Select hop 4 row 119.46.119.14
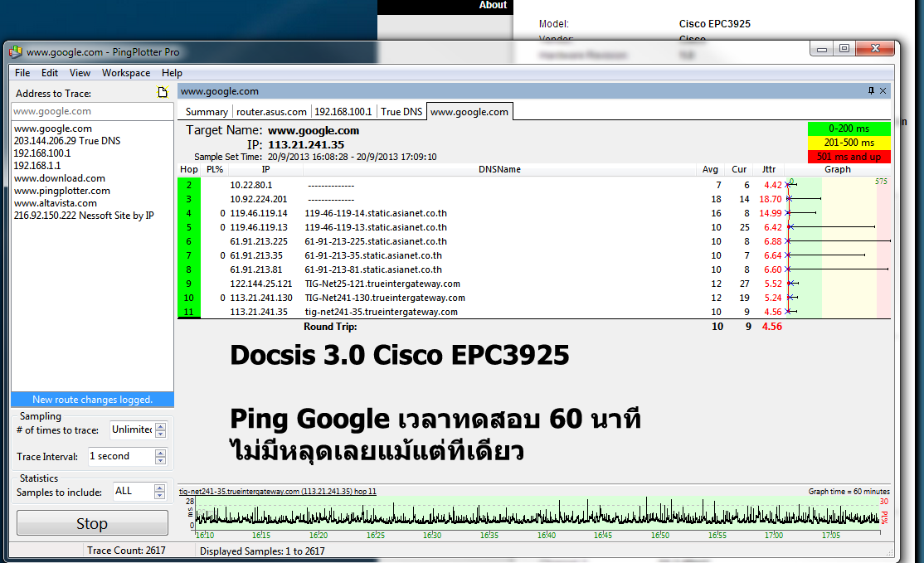 click(x=534, y=213)
